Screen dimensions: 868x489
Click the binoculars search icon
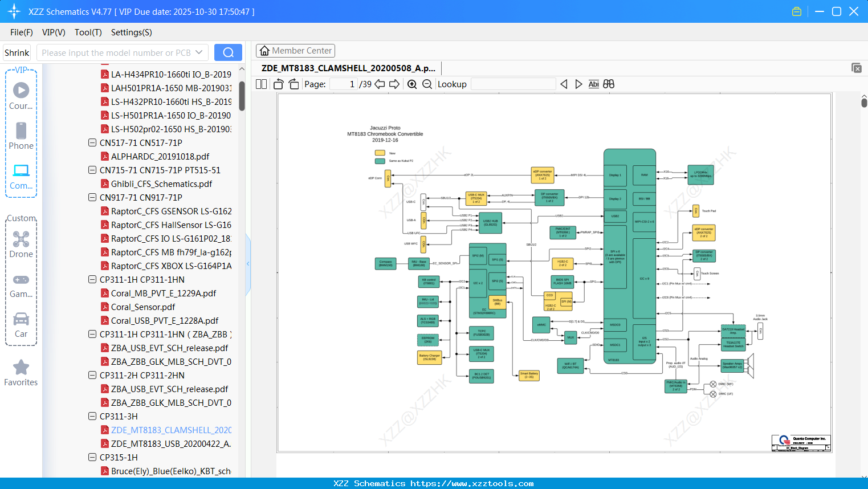(x=609, y=84)
